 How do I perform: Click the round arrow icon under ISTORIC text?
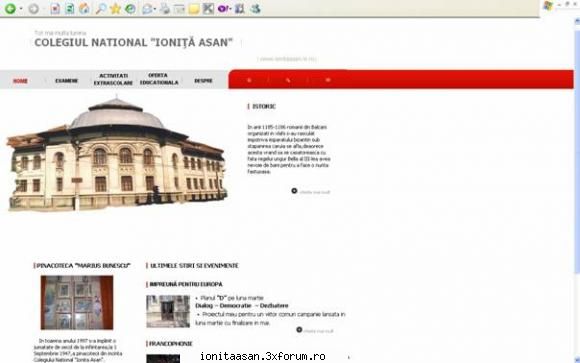[294, 191]
